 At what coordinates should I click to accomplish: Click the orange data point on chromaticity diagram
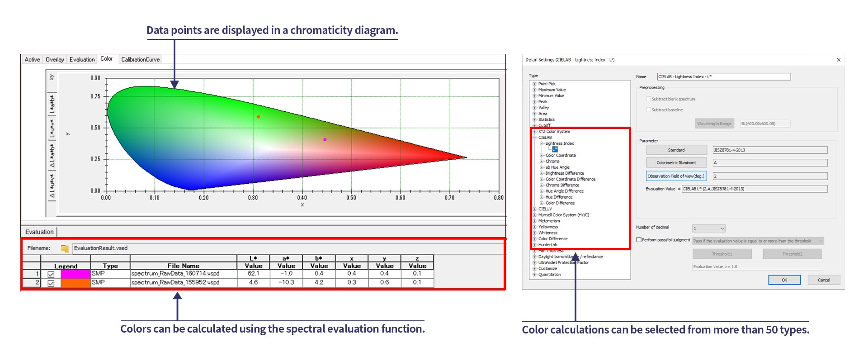[x=258, y=117]
